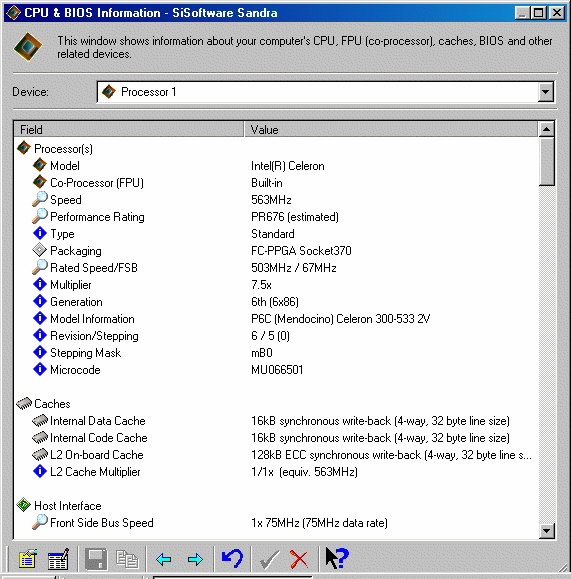Click the Packaging diamond icon
571x579 pixels.
coord(40,250)
